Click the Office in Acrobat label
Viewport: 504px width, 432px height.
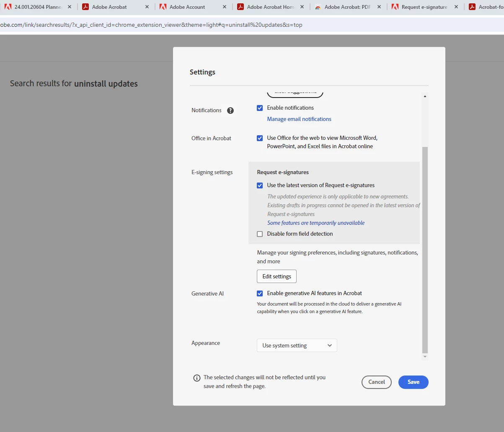pyautogui.click(x=211, y=139)
